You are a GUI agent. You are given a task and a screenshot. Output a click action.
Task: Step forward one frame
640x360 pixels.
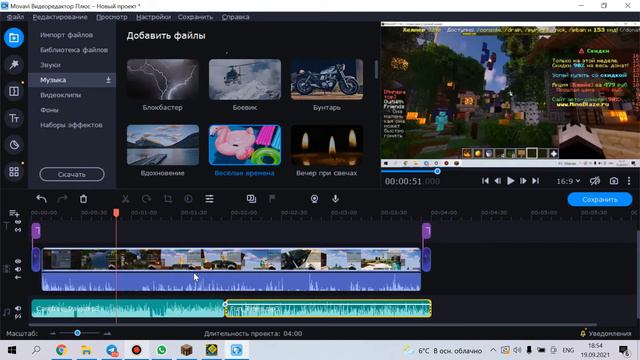coord(523,181)
